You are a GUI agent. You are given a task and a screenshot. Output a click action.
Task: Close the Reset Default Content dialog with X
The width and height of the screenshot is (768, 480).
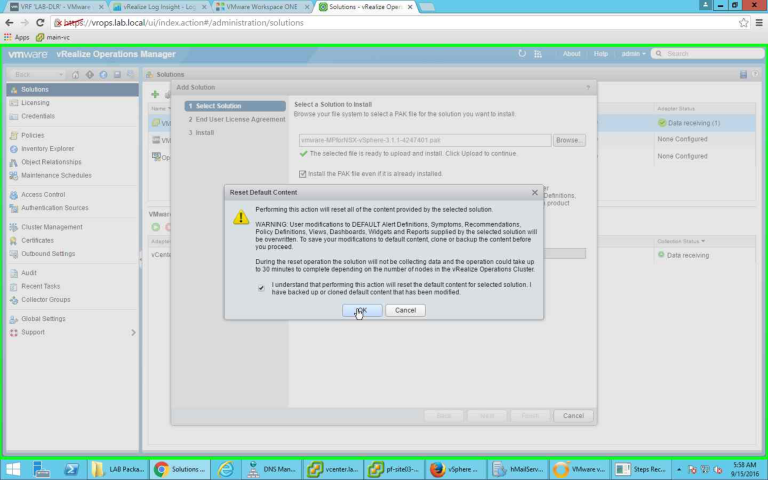click(535, 192)
